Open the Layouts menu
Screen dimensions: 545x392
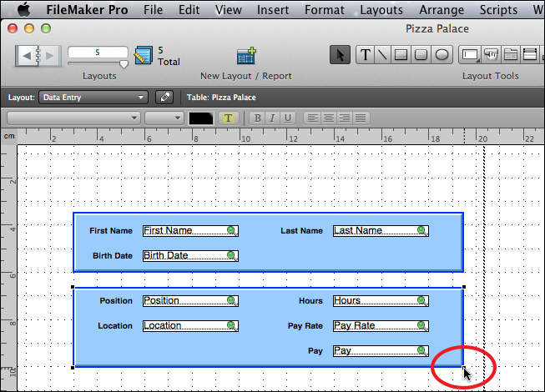[381, 10]
